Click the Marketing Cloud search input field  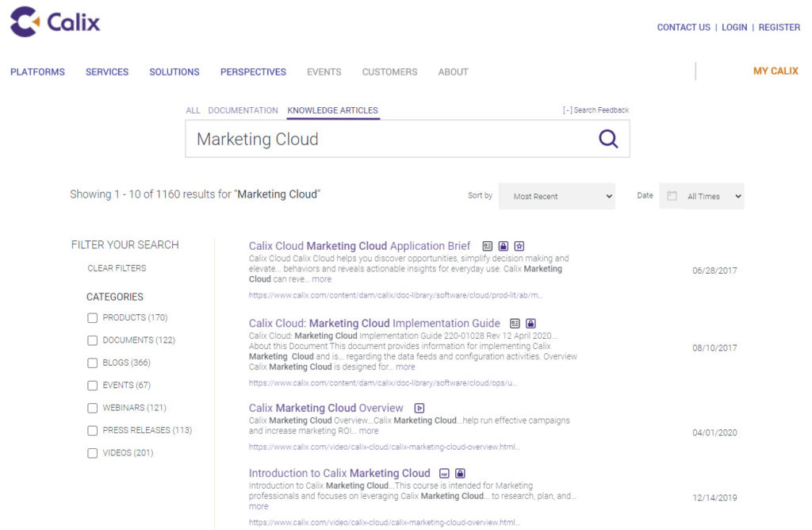click(408, 139)
